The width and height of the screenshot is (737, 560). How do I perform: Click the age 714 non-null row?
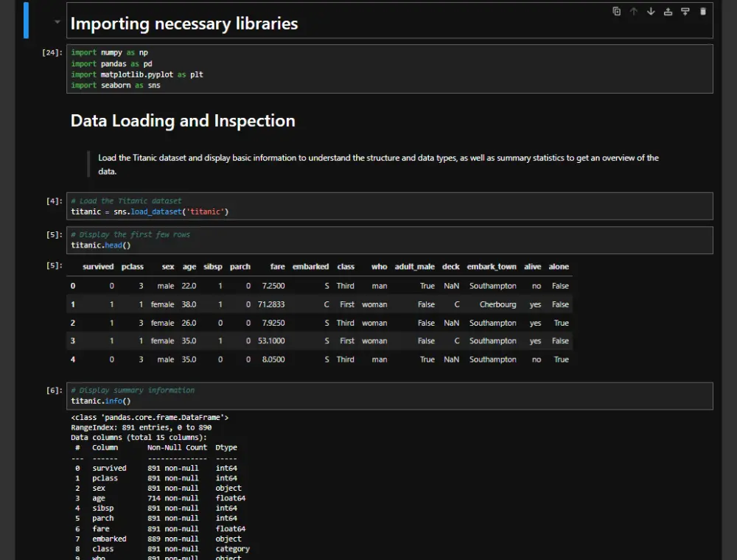(x=160, y=498)
